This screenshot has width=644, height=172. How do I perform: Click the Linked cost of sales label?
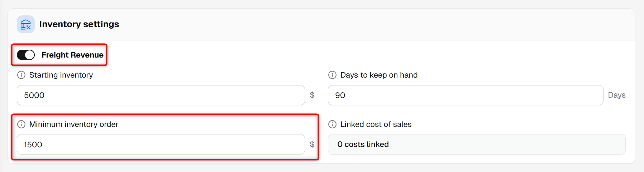[376, 124]
